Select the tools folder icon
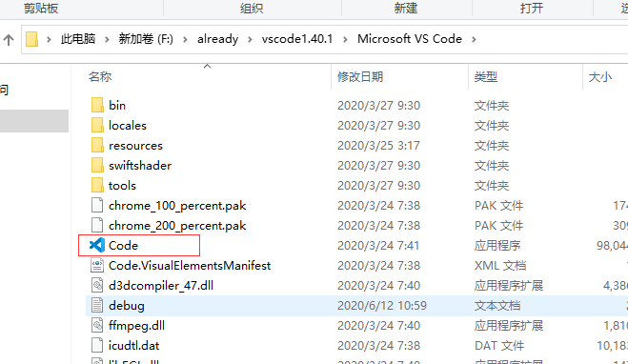 point(97,186)
